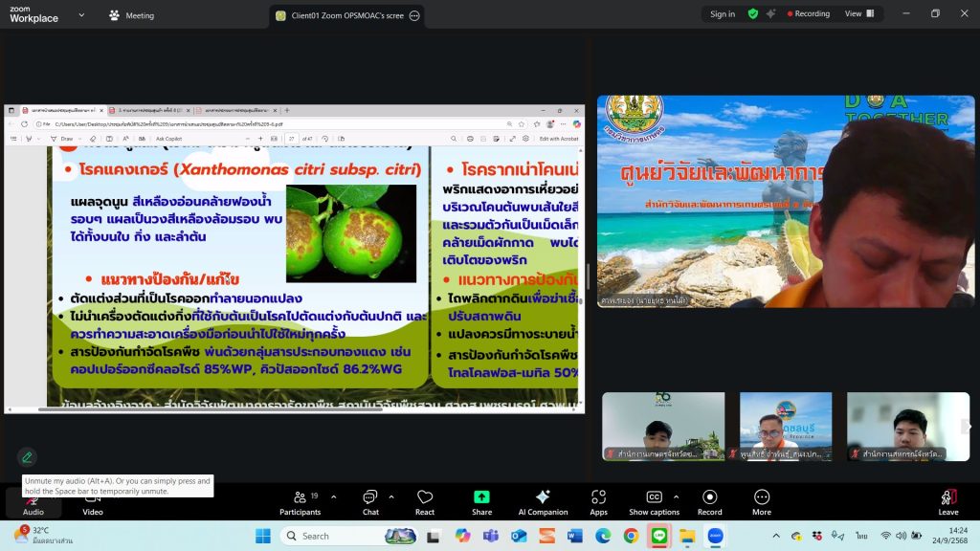The image size is (980, 551).
Task: Open the Chat panel
Action: (370, 501)
